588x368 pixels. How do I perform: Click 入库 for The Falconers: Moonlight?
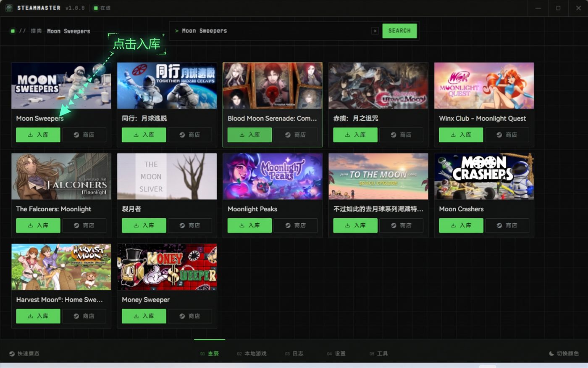[38, 225]
